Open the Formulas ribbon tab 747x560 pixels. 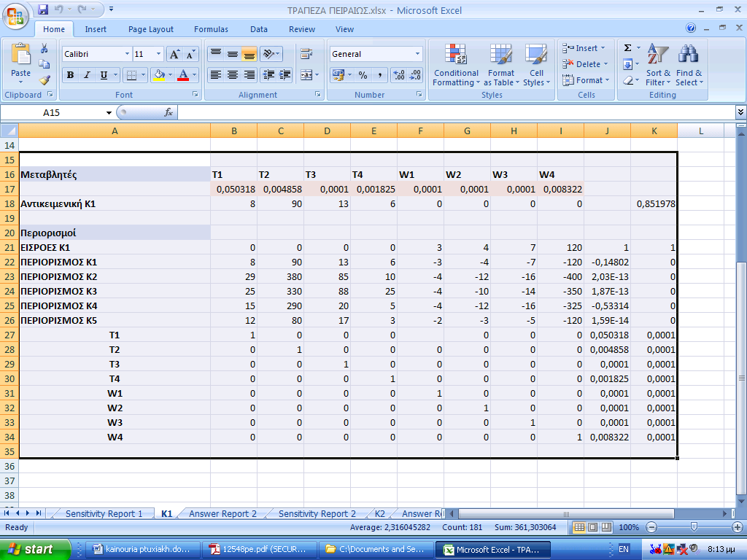[211, 29]
